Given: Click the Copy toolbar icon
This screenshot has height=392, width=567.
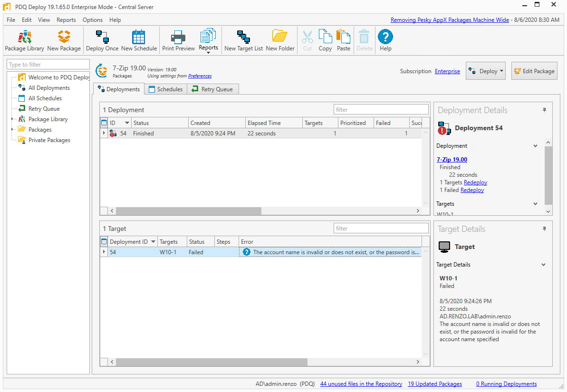Looking at the screenshot, I should point(325,40).
